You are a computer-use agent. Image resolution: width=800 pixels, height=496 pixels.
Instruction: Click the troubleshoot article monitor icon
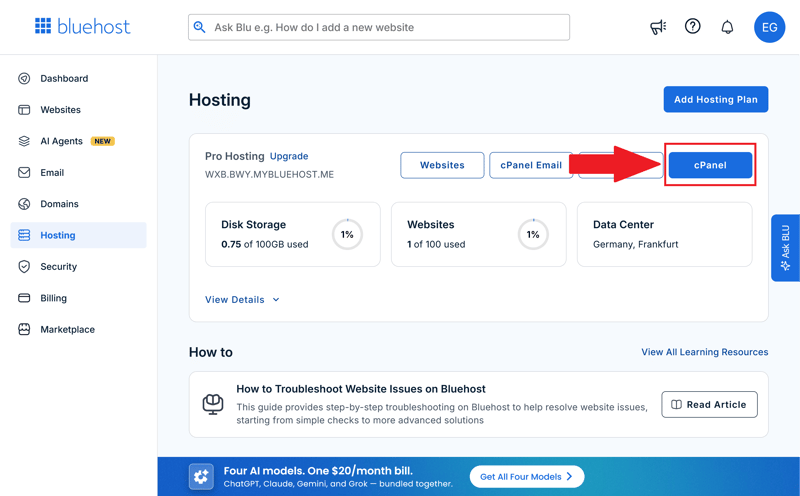pos(213,404)
